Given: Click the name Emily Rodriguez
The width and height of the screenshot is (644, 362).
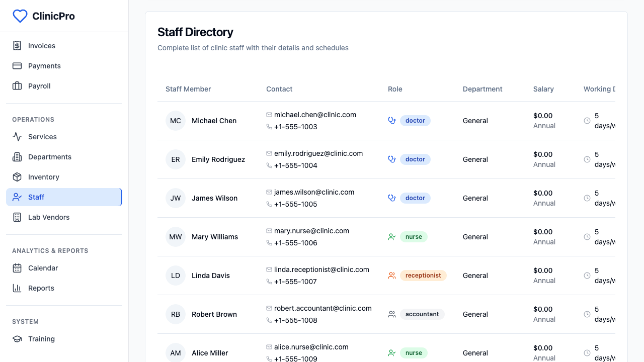Looking at the screenshot, I should coord(218,159).
